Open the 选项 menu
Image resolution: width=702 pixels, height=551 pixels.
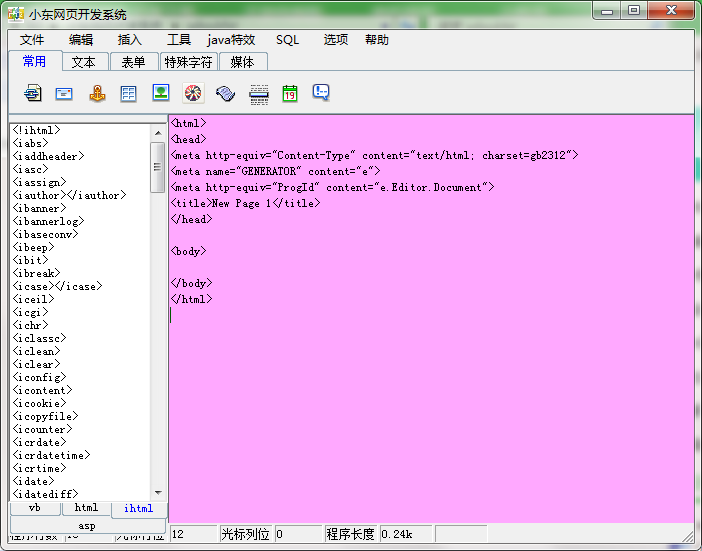[x=336, y=40]
